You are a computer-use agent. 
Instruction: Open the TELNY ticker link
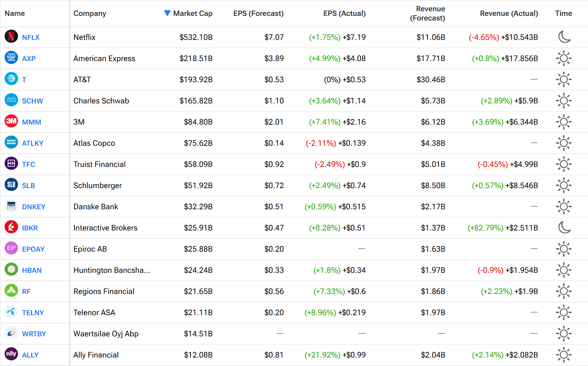point(33,313)
